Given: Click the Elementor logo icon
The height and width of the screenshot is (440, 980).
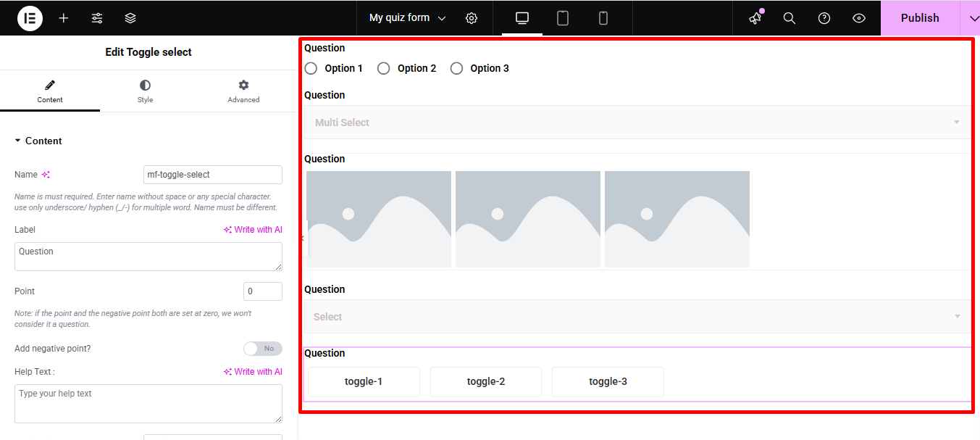Looking at the screenshot, I should coord(30,18).
